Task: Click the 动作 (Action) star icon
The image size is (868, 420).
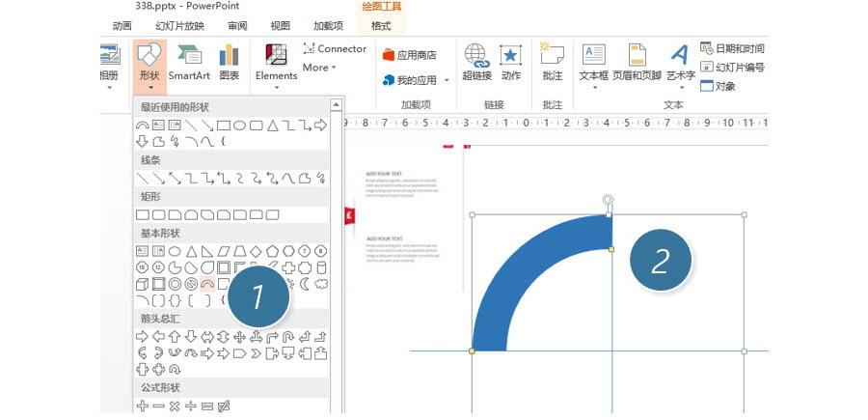Action: click(x=510, y=64)
